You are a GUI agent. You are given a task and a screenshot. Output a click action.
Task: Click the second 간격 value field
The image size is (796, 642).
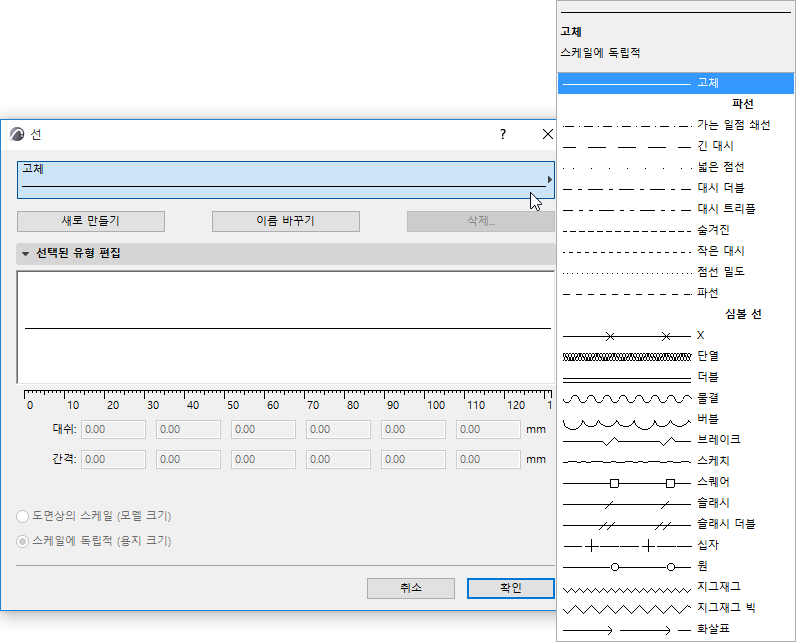click(188, 460)
